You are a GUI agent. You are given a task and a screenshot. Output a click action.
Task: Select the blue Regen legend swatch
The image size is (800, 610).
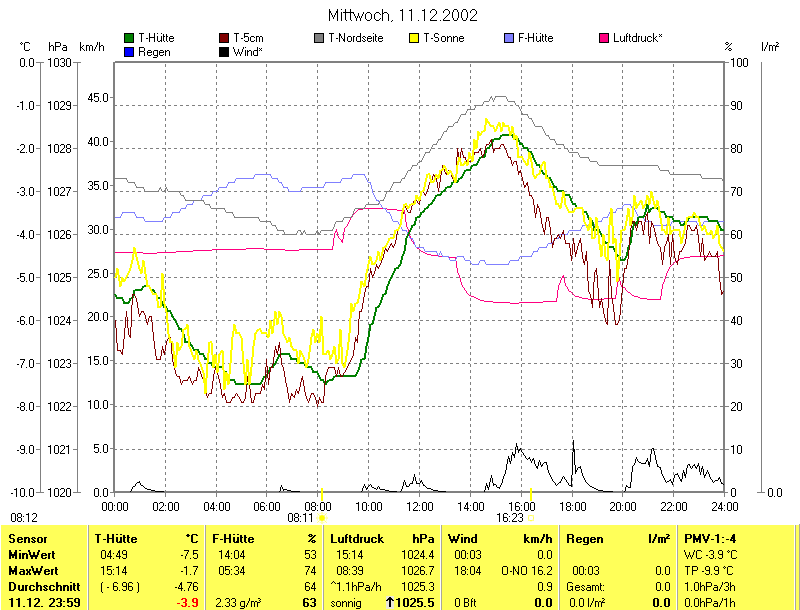(129, 51)
